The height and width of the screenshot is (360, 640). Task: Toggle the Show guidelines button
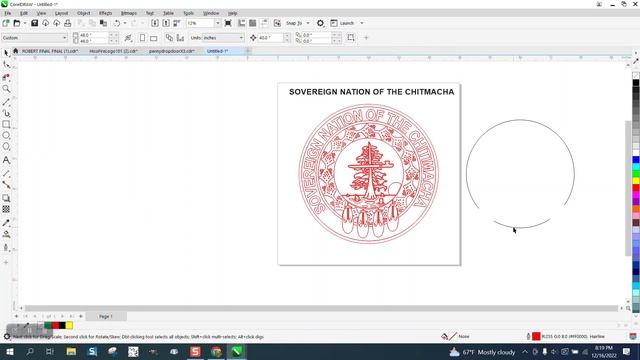click(264, 23)
